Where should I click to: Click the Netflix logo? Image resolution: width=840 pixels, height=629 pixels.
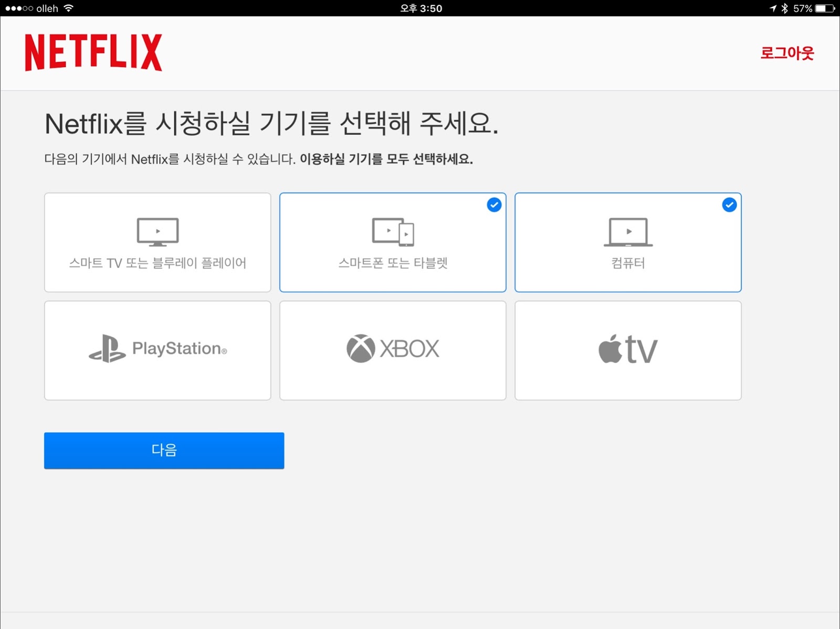[93, 52]
